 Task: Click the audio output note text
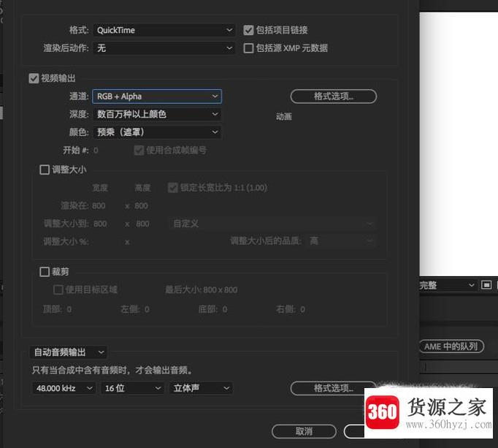point(112,370)
